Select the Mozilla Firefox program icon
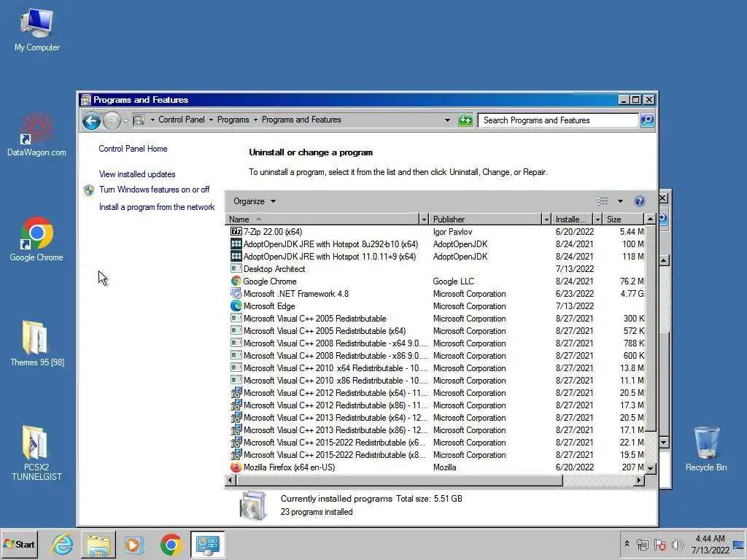Screen dimensions: 747x560 pyautogui.click(x=236, y=467)
